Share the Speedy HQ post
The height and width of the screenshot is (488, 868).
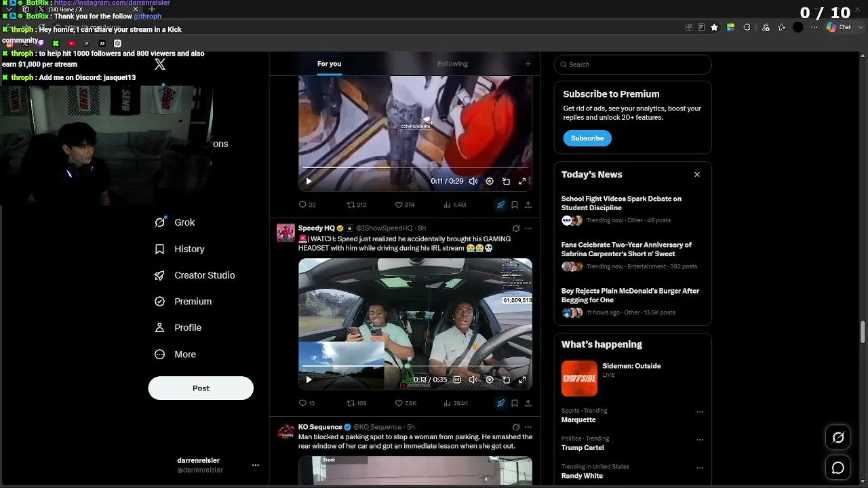pos(528,403)
